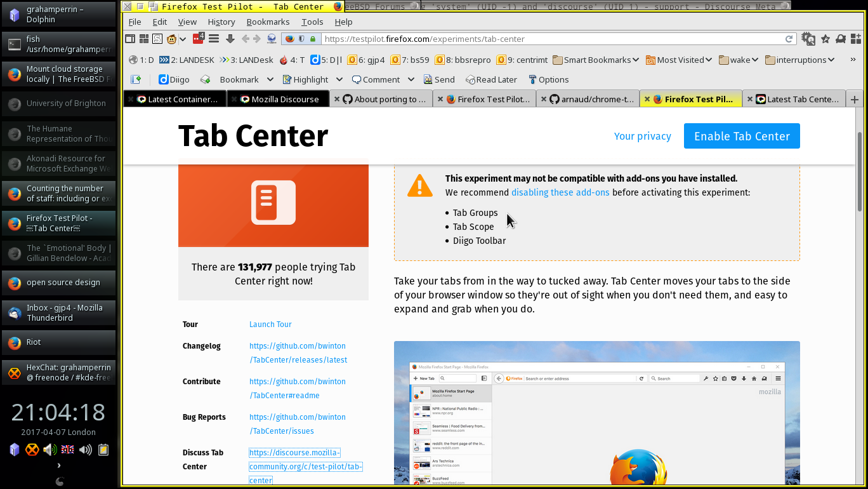This screenshot has width=868, height=489.
Task: Open the Highlight dropdown arrow
Action: (339, 79)
